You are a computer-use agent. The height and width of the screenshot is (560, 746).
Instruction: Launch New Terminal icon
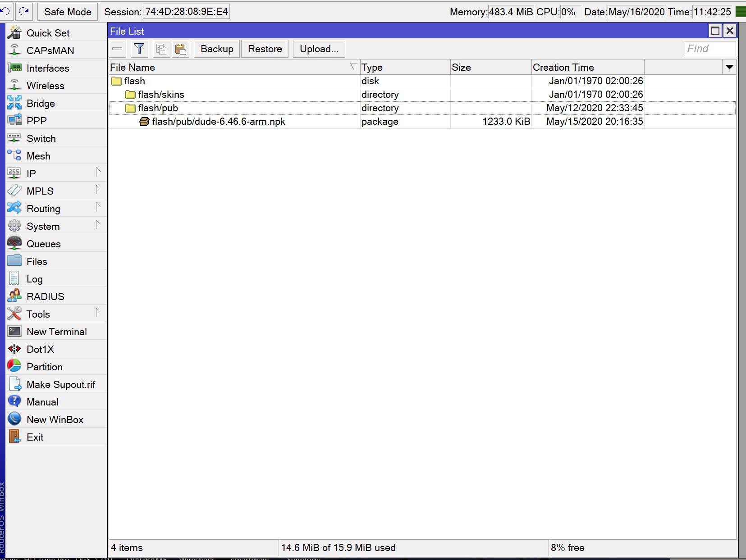pos(14,331)
